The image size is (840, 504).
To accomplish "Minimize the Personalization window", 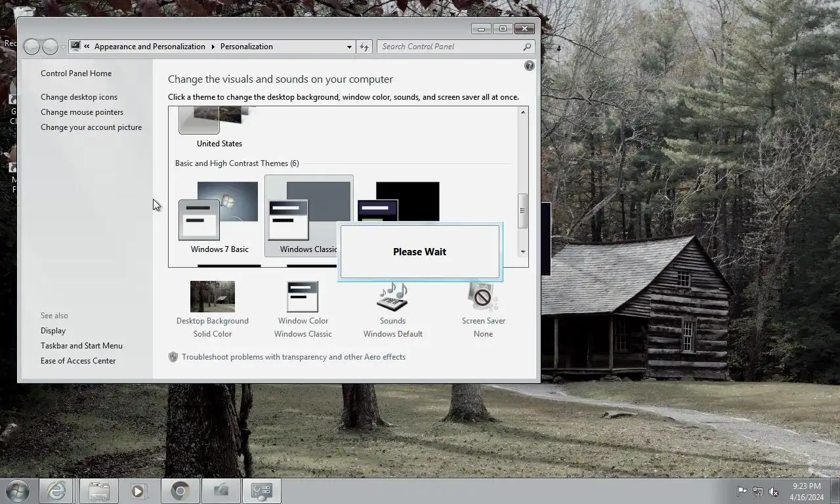I will point(481,29).
